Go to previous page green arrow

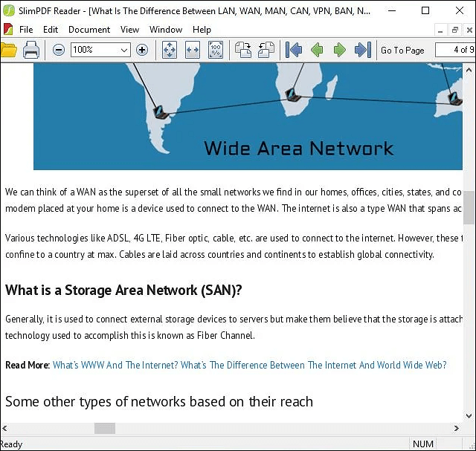317,50
